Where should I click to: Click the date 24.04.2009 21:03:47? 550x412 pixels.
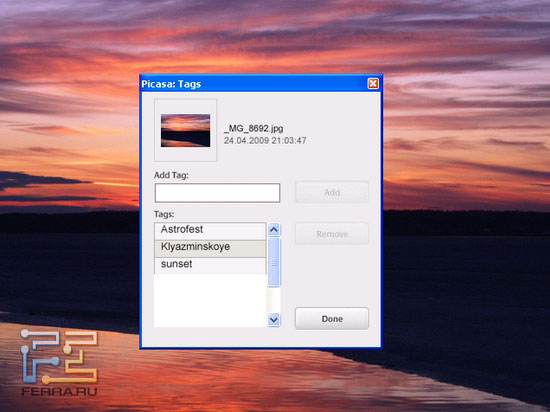(x=265, y=141)
